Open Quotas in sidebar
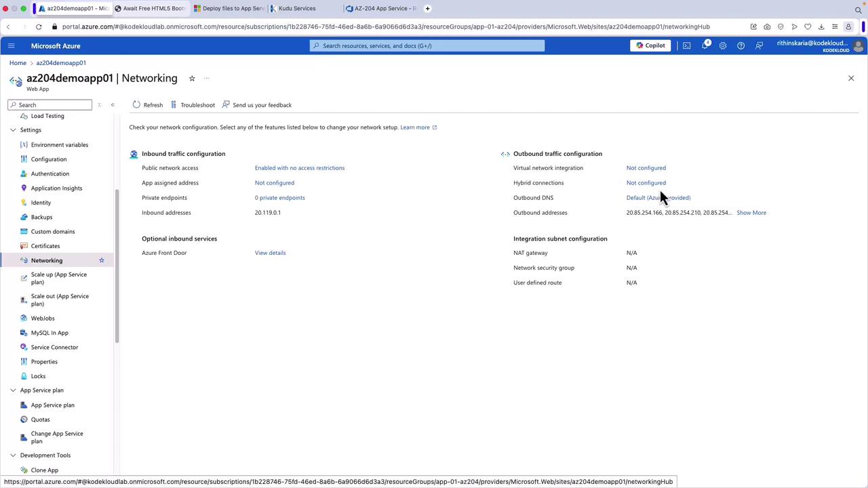 pos(40,420)
